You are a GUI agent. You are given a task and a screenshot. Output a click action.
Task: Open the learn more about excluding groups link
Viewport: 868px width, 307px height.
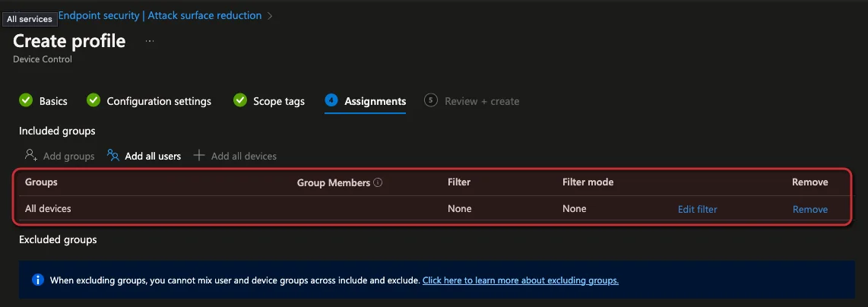click(521, 280)
